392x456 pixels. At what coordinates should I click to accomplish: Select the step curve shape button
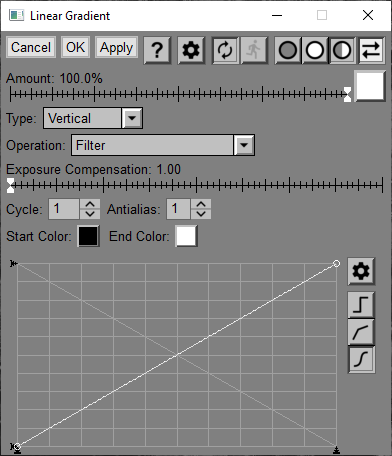point(361,305)
